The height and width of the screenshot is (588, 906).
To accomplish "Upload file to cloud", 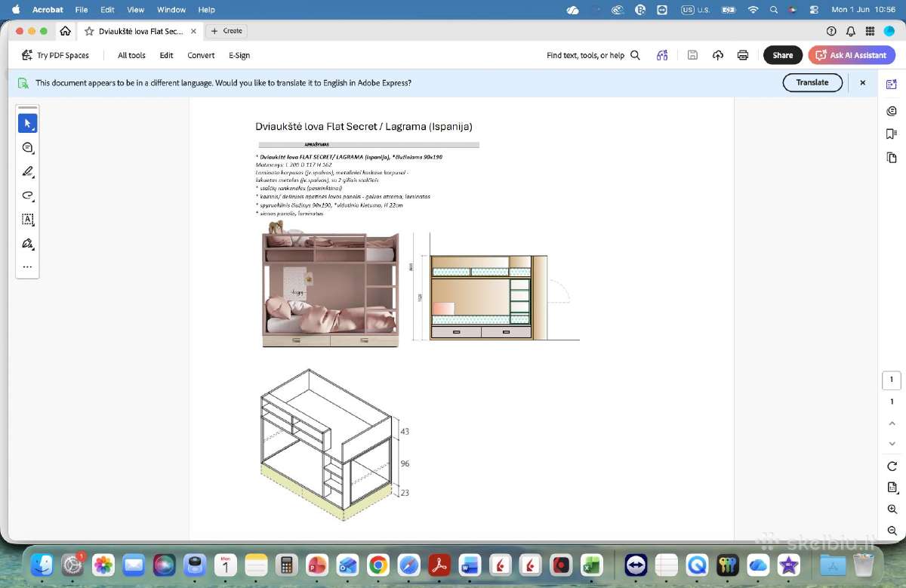I will (x=718, y=55).
